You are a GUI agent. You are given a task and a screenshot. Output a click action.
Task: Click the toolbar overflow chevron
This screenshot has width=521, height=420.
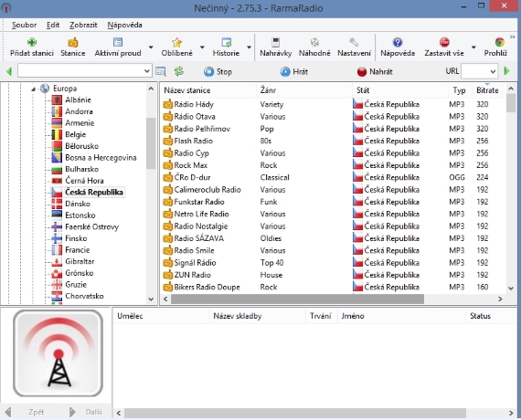coord(513,37)
